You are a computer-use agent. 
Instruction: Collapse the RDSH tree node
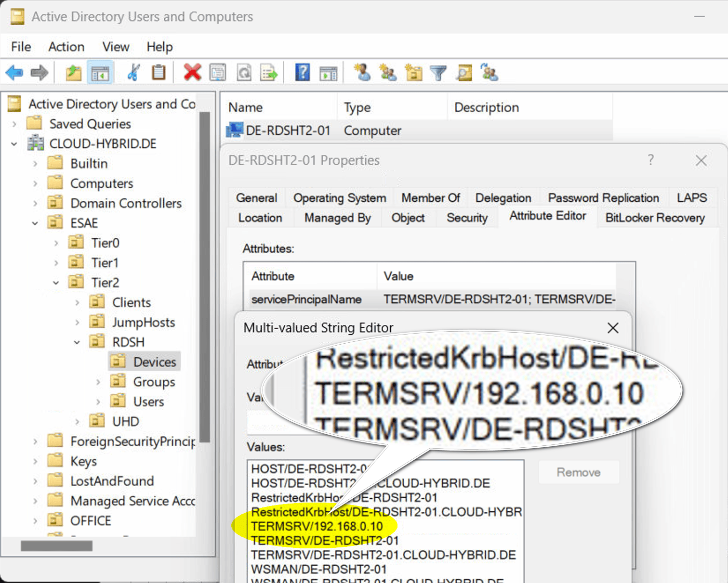click(77, 342)
